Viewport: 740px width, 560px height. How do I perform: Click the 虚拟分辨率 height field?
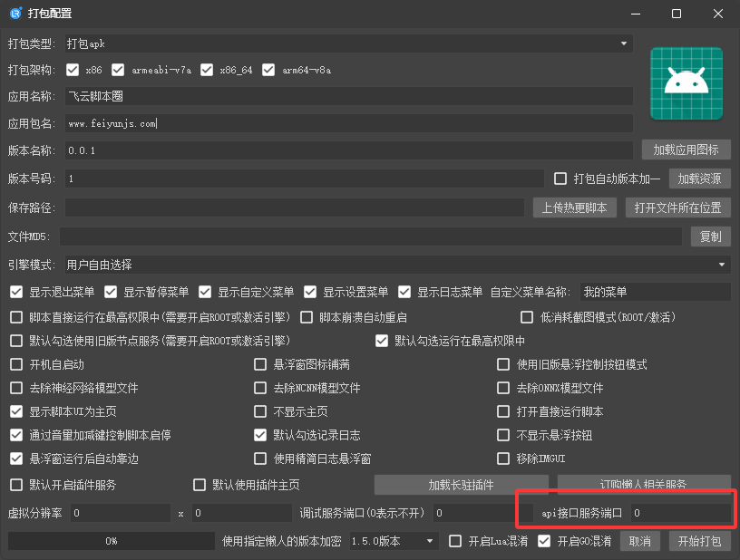pos(241,513)
